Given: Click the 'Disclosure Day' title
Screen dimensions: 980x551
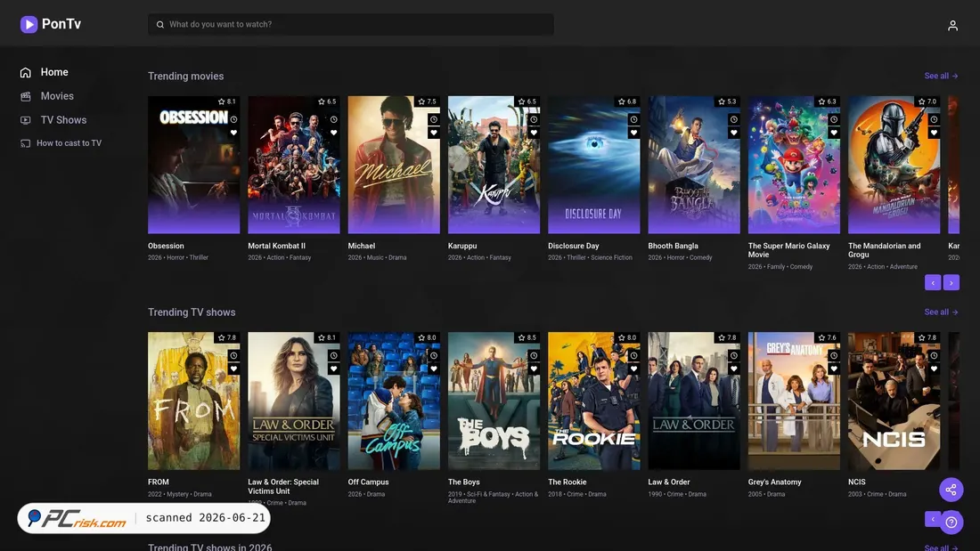Looking at the screenshot, I should click(573, 247).
